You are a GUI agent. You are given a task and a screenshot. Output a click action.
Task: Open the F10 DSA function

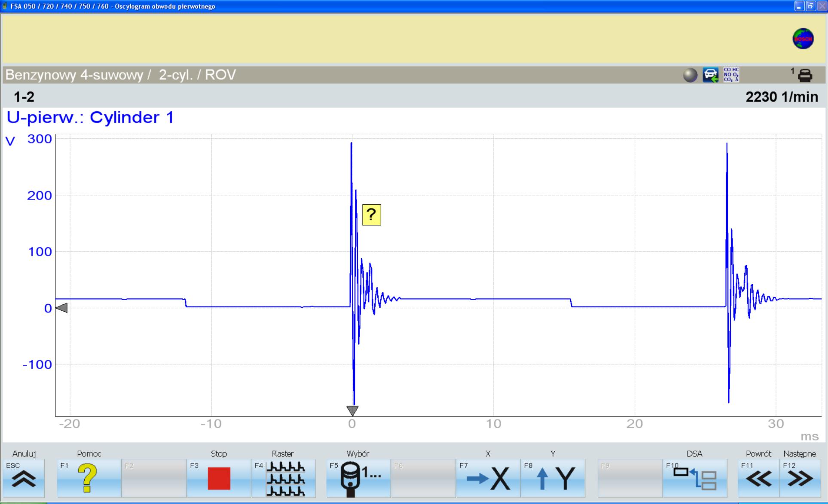click(694, 478)
